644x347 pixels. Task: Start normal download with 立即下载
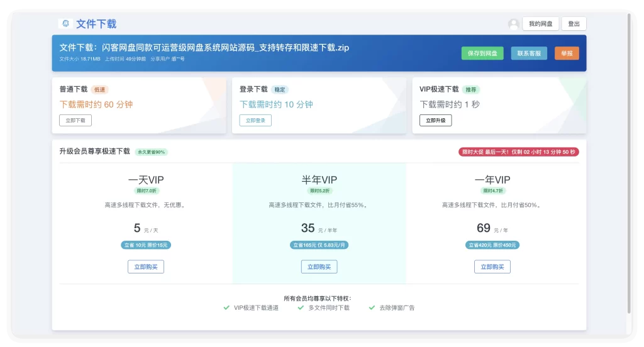coord(75,120)
